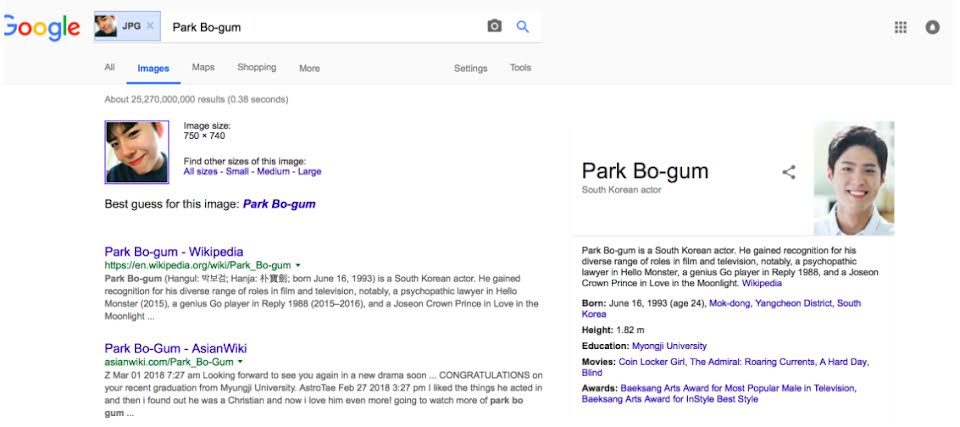960x427 pixels.
Task: Open the search Tools menu
Action: (x=520, y=68)
